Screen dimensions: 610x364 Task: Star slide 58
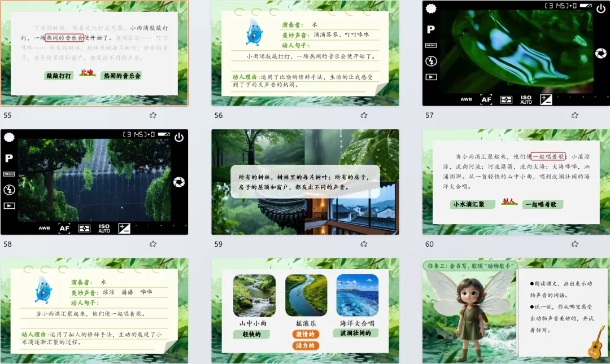153,244
